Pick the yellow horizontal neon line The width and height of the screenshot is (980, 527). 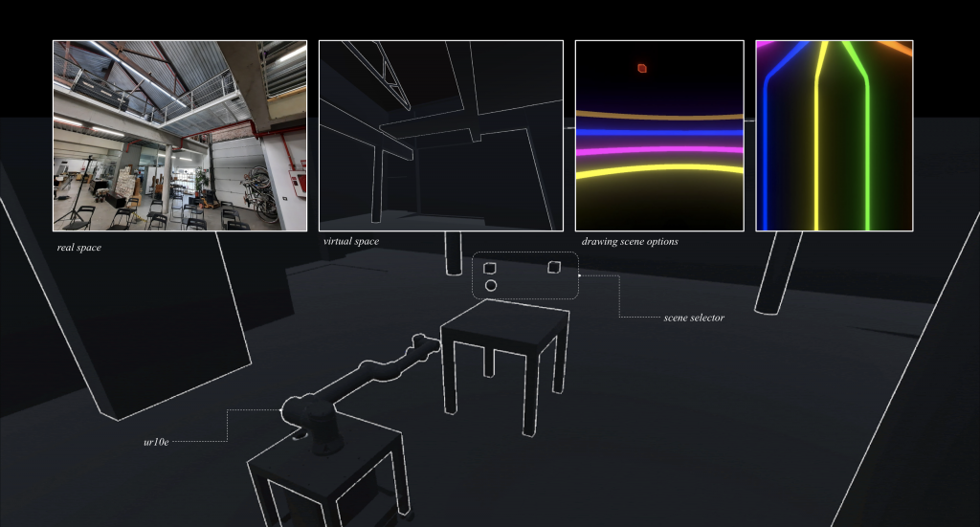click(658, 172)
